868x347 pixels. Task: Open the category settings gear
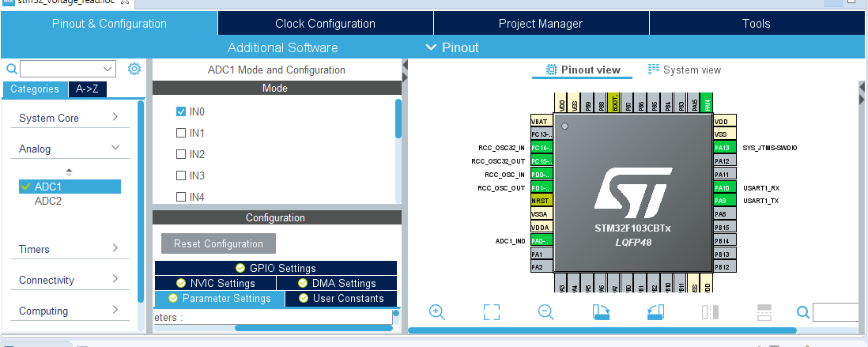tap(134, 69)
